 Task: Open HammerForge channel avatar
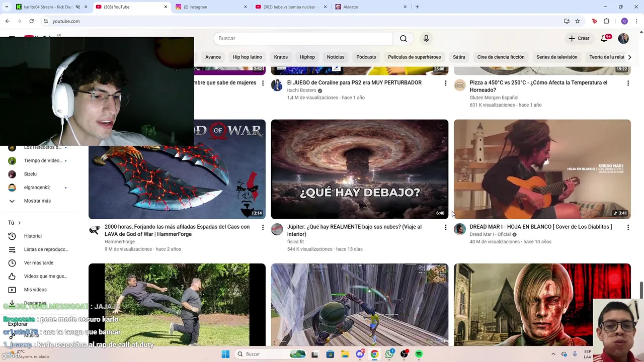(95, 229)
